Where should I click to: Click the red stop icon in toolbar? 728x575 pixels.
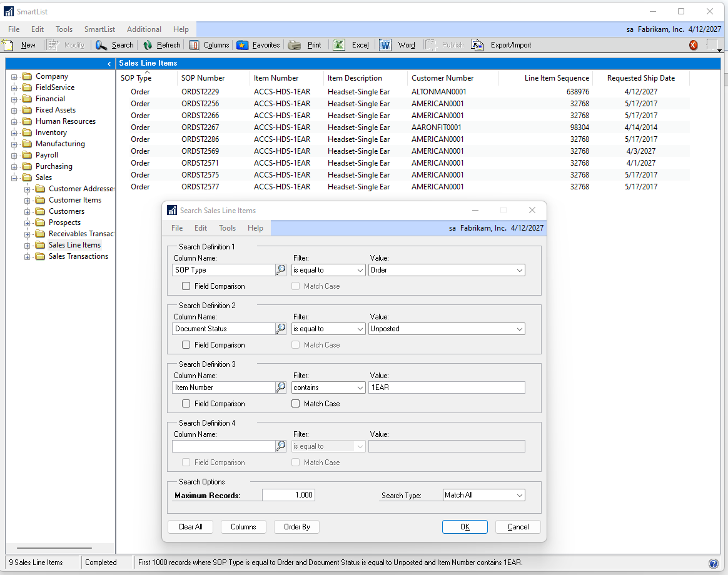(693, 45)
